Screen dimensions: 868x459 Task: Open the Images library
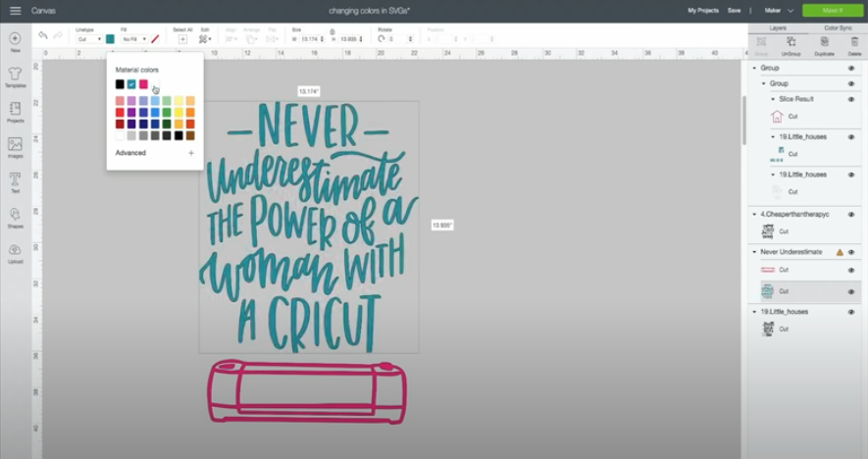point(15,147)
